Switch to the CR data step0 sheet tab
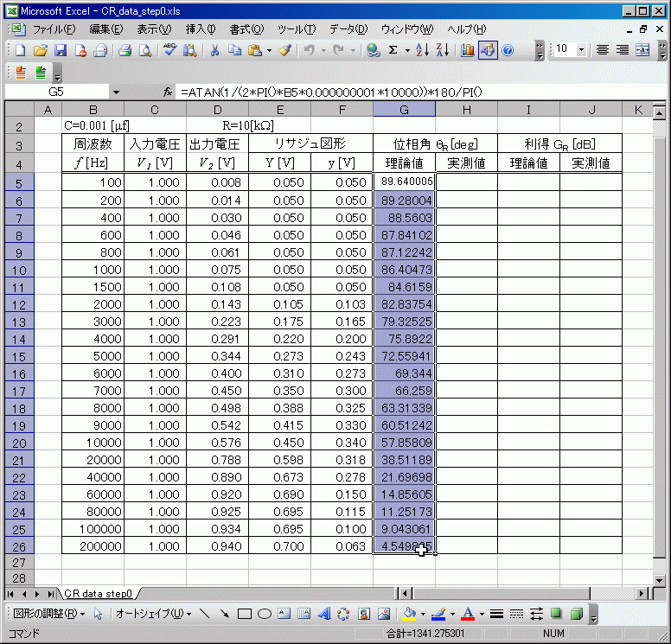 97,594
